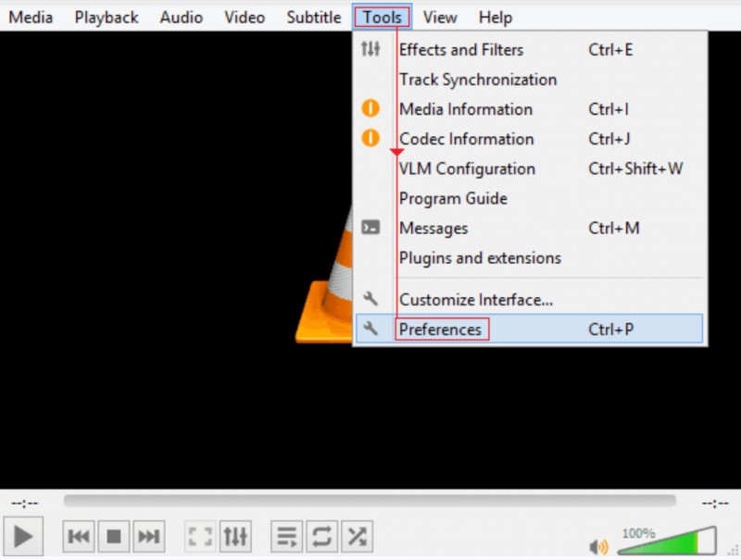Select the Play button
Screen dimensions: 741x560
[24, 535]
